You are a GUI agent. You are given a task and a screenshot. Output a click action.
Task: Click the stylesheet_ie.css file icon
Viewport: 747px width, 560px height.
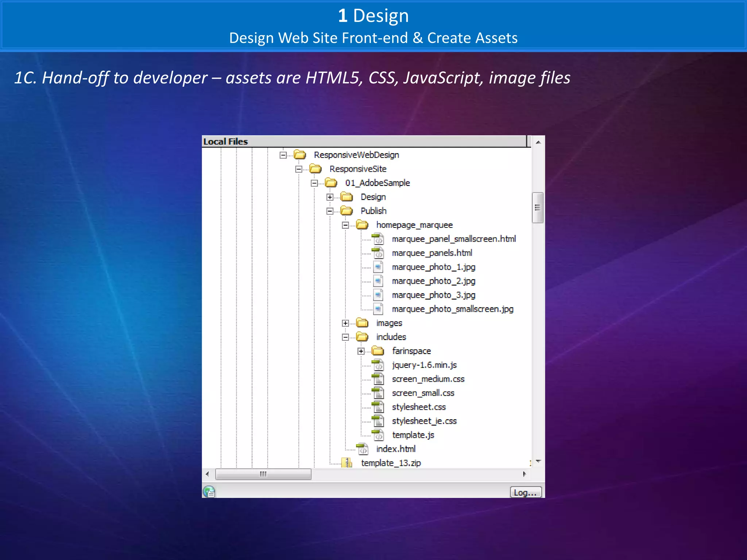pyautogui.click(x=378, y=421)
